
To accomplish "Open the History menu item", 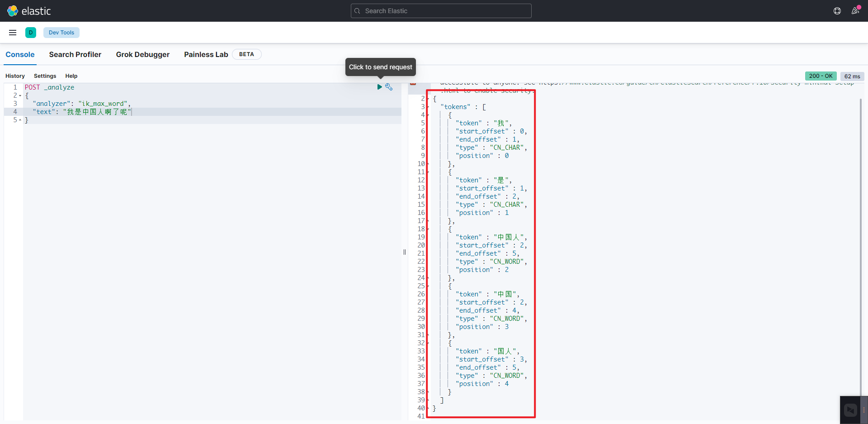I will [x=15, y=76].
